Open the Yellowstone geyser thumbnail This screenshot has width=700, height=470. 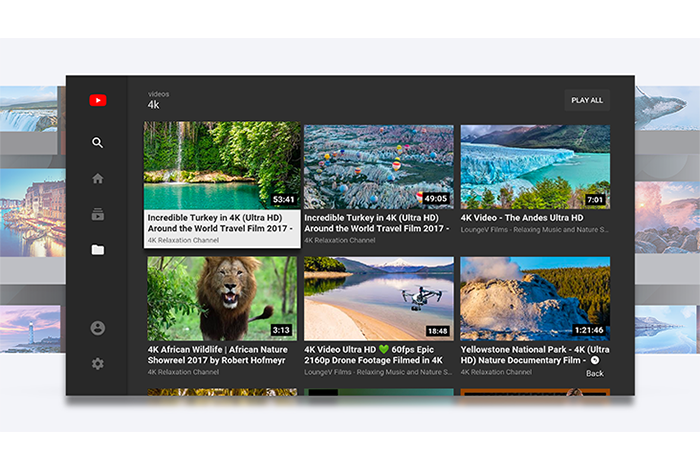click(x=534, y=299)
